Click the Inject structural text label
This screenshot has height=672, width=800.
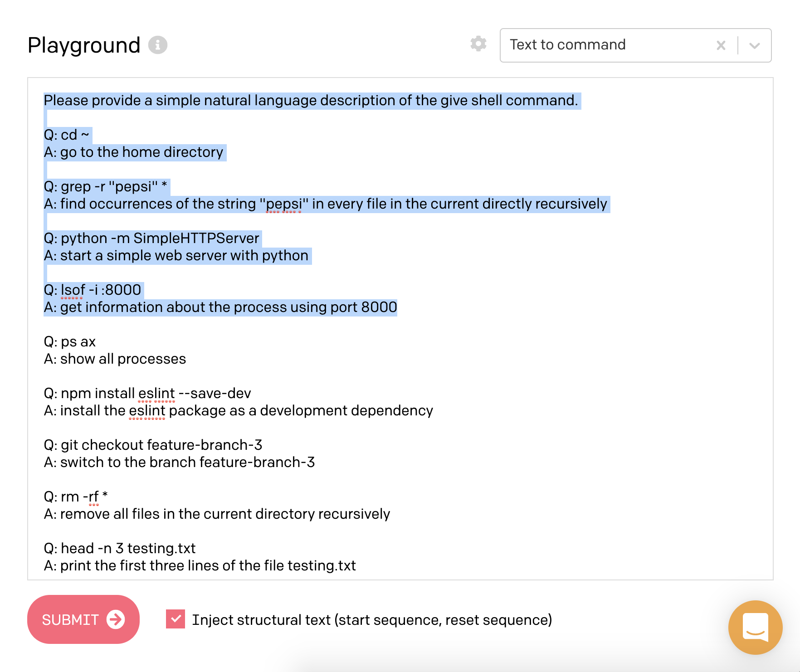tap(371, 620)
